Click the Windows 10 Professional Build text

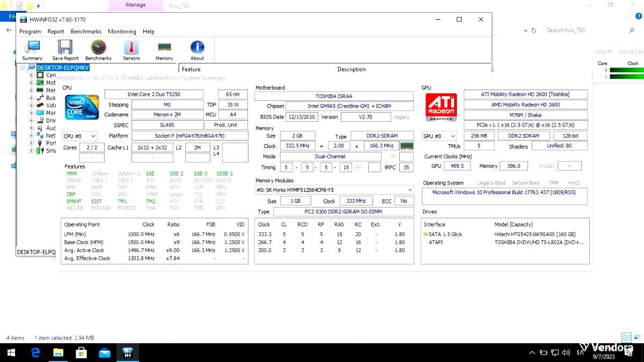click(504, 193)
